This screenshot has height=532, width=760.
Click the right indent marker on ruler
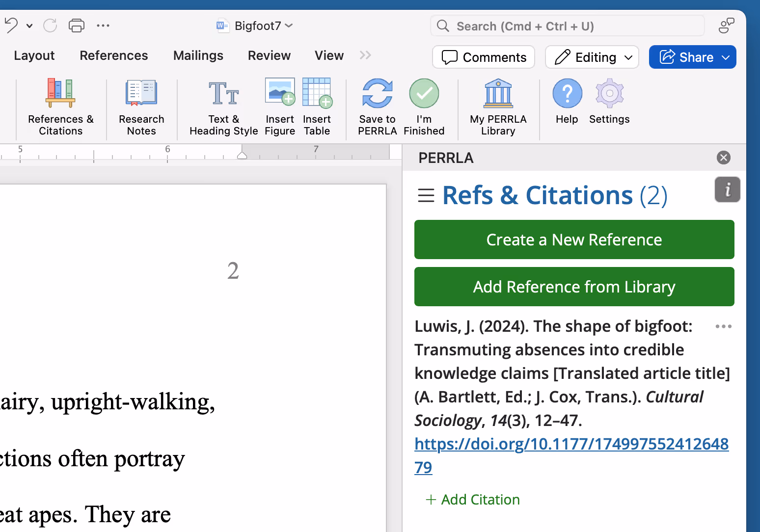[242, 156]
